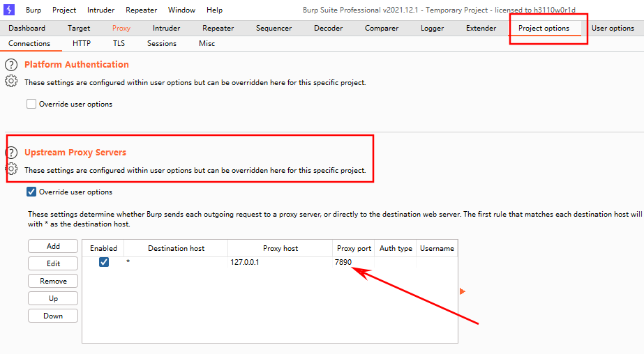Switch to the Decoder tab

[x=328, y=28]
